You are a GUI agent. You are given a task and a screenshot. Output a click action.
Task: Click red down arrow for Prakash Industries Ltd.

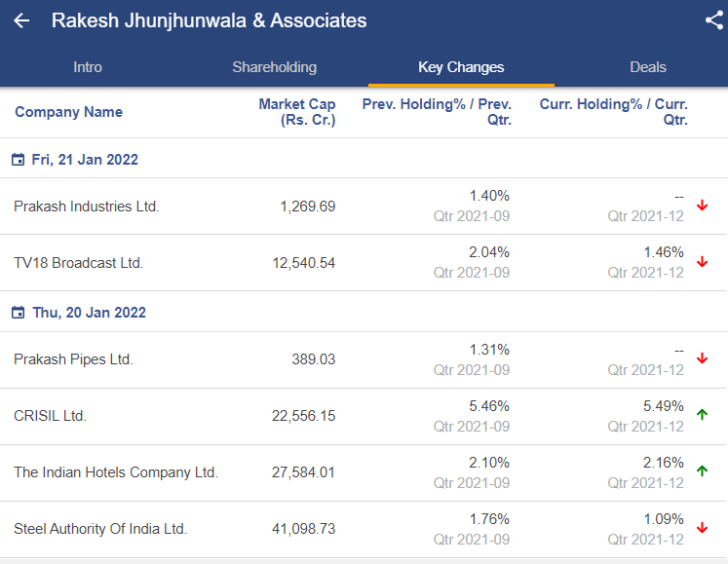(x=702, y=206)
